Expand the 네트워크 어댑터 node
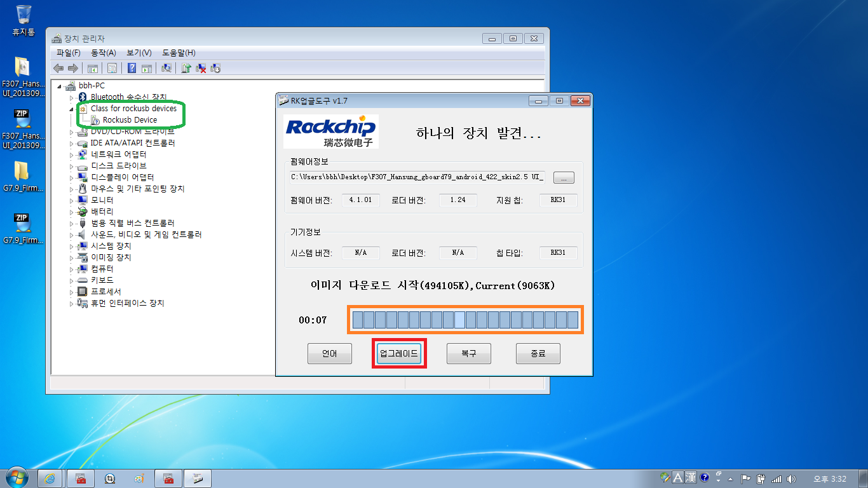 [72, 154]
